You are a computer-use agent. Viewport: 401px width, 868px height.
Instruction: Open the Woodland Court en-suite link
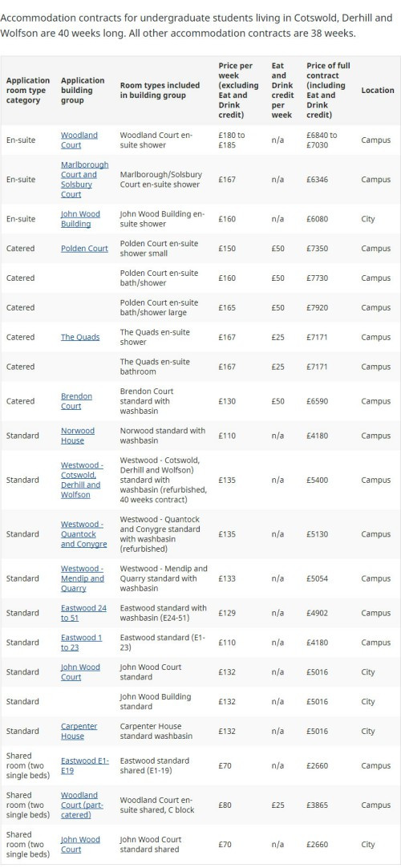tap(79, 140)
